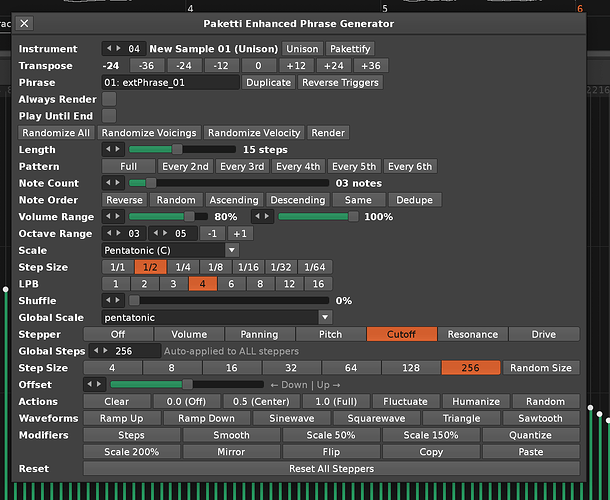The image size is (610, 500).
Task: Apply the Sinewave waveform
Action: click(x=292, y=418)
